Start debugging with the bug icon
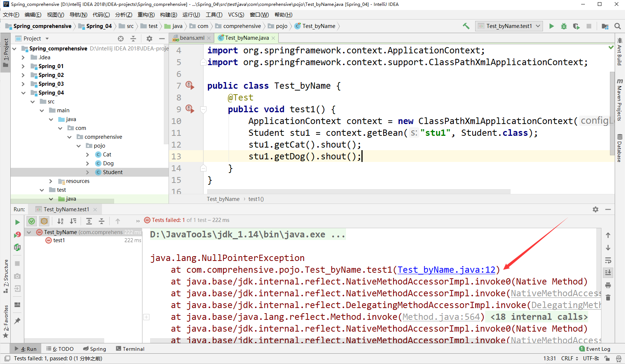 (x=564, y=26)
